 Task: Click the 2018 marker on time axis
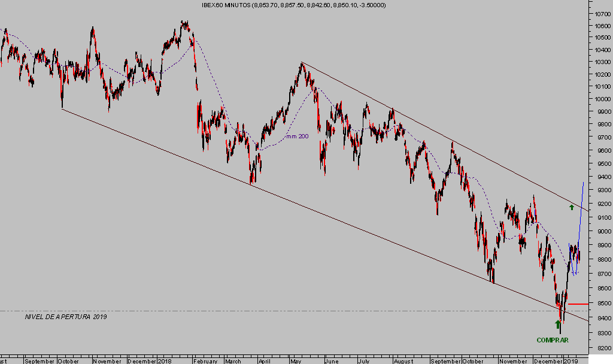tap(166, 360)
